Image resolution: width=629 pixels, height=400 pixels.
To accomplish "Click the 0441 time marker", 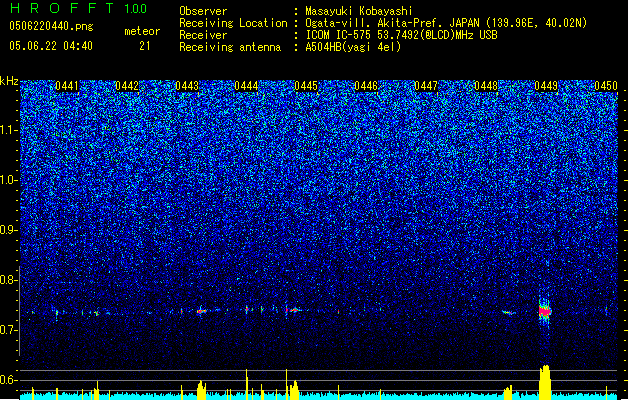I will point(67,86).
